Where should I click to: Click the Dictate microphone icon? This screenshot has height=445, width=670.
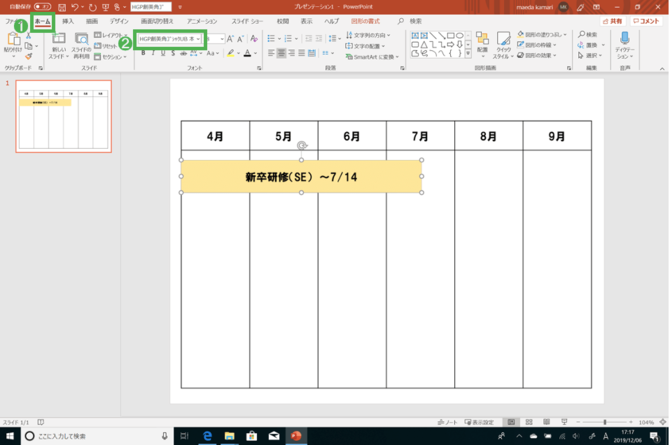[x=625, y=38]
